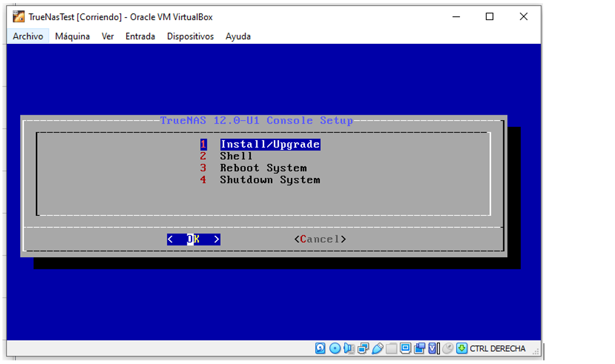The image size is (615, 364).
Task: Click the network adapters status icon
Action: (363, 348)
